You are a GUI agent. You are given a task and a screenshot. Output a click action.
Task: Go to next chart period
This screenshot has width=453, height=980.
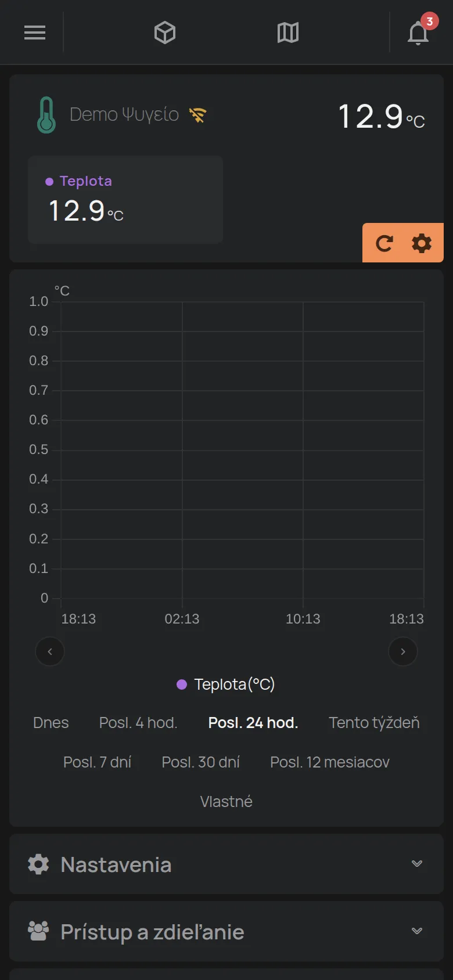click(403, 651)
